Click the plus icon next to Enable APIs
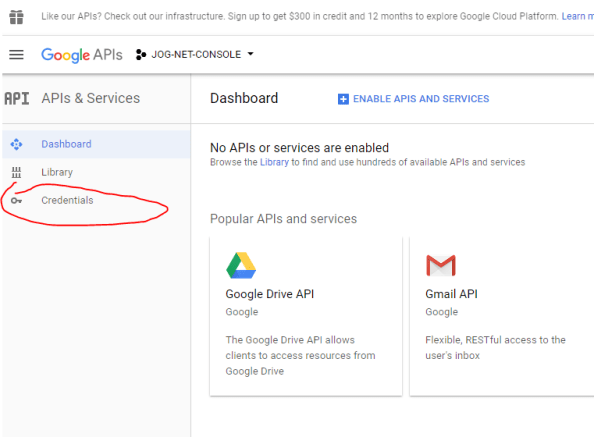Viewport: 594px width, 437px height. click(343, 99)
